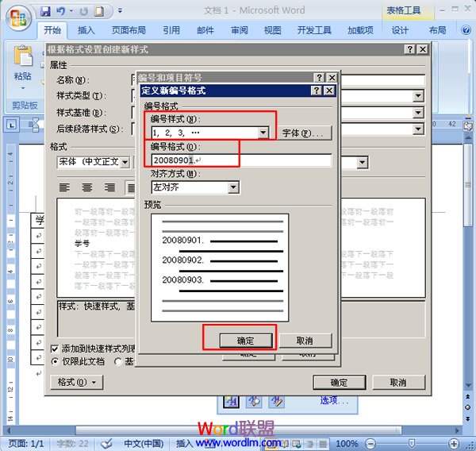Open the 粘贴 options arrow below Paste
Screen dimensions: 476x451
(23, 88)
